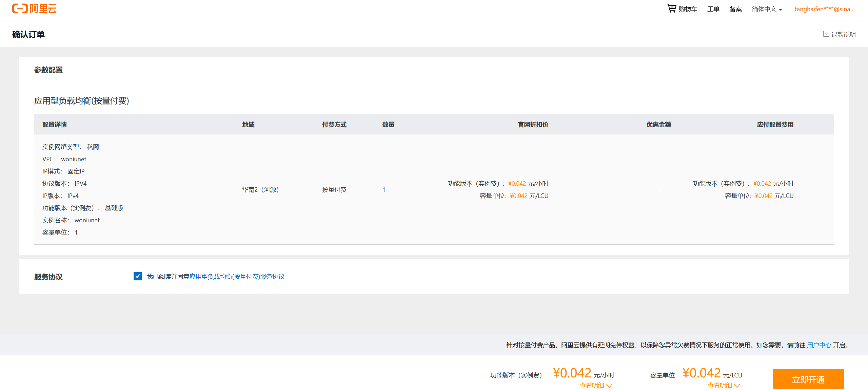Uncheck the service agreement checkbox
This screenshot has height=390, width=868.
(x=137, y=276)
